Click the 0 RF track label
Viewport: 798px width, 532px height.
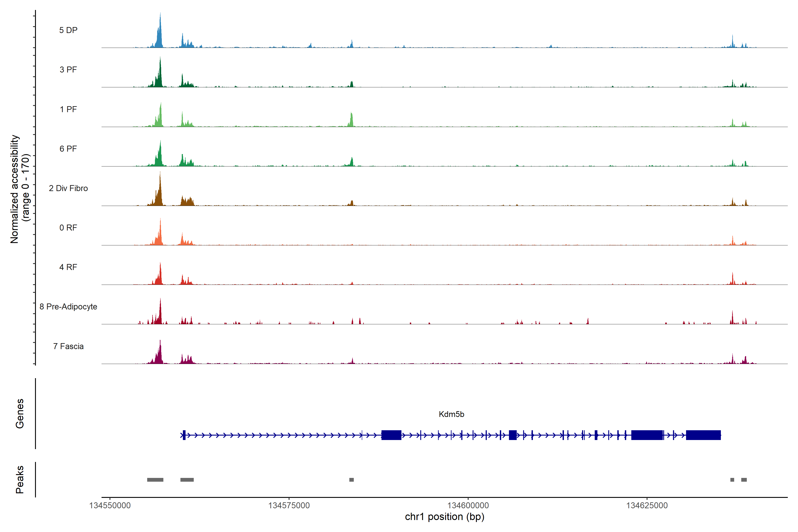[68, 228]
